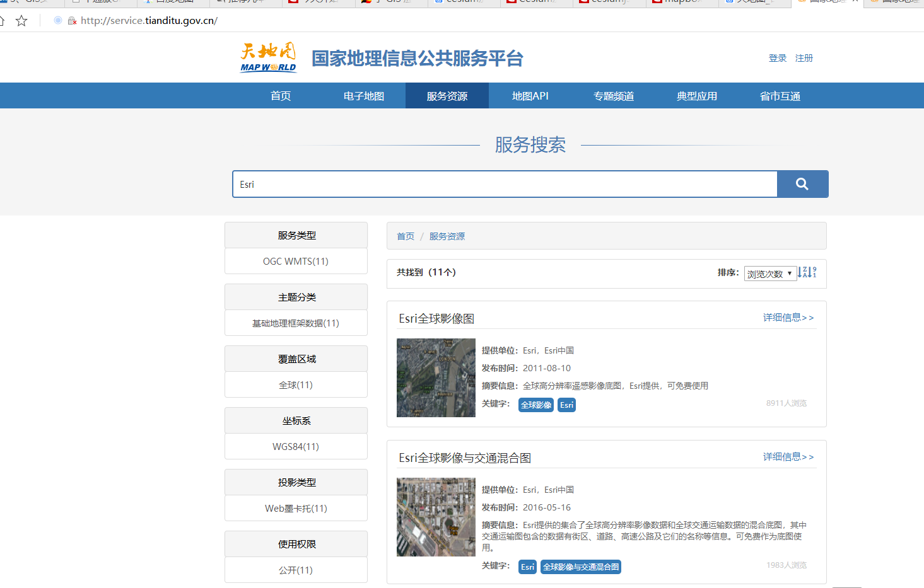This screenshot has height=588, width=924.
Task: Filter by OGC WMTS(11) service type
Action: pos(296,261)
